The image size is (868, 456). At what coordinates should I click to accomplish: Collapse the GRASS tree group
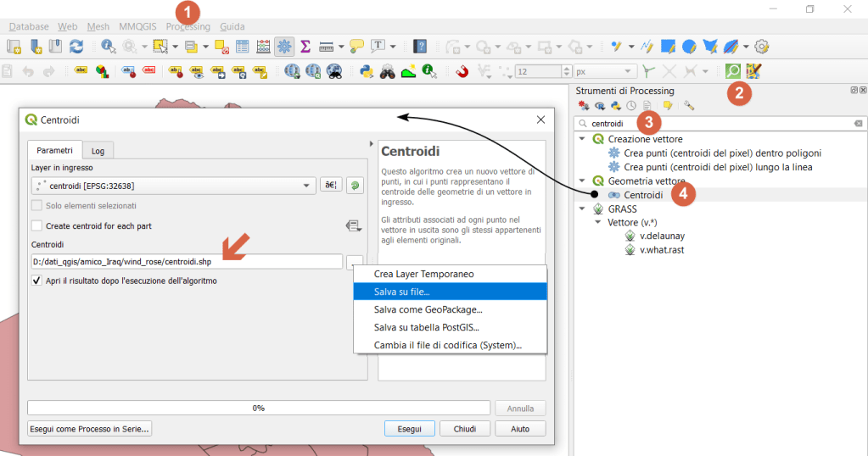point(583,209)
